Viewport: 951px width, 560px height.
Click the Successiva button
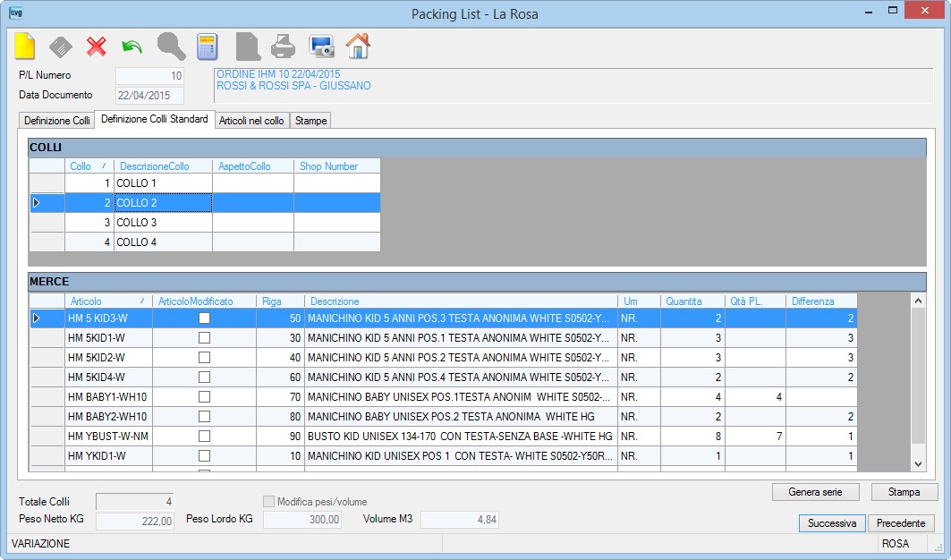pos(831,523)
